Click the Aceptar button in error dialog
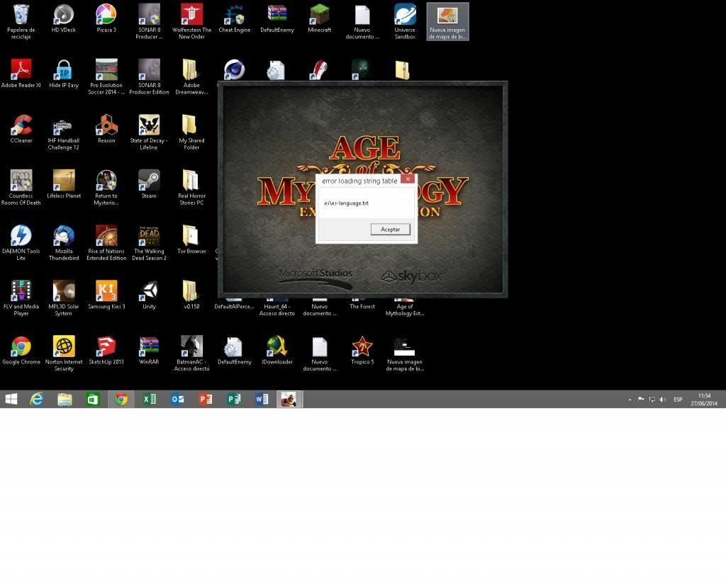Viewport: 726px width, 588px height. 391,230
